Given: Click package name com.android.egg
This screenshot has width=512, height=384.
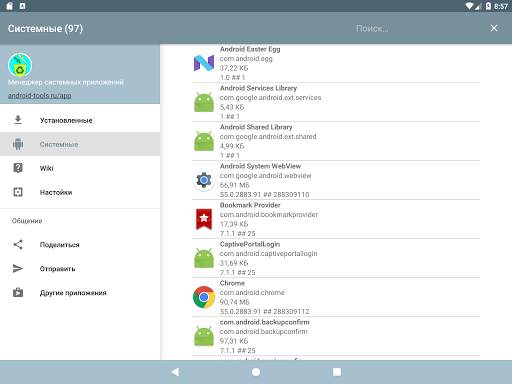Looking at the screenshot, I should pos(246,59).
